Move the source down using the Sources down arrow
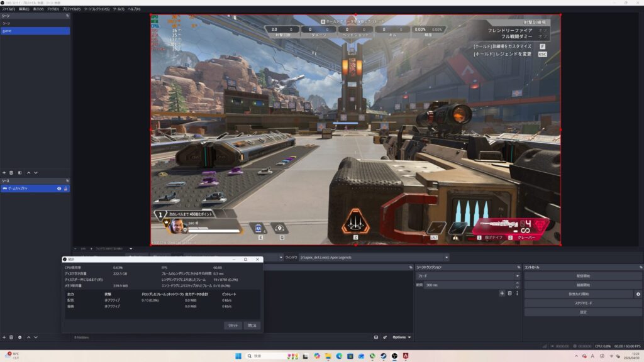Image resolution: width=644 pixels, height=362 pixels. tap(36, 337)
